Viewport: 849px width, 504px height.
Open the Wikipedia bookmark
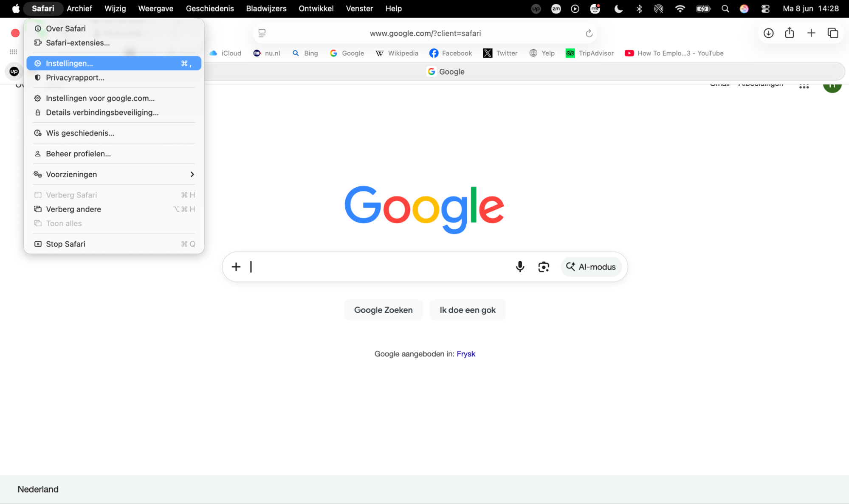click(397, 53)
